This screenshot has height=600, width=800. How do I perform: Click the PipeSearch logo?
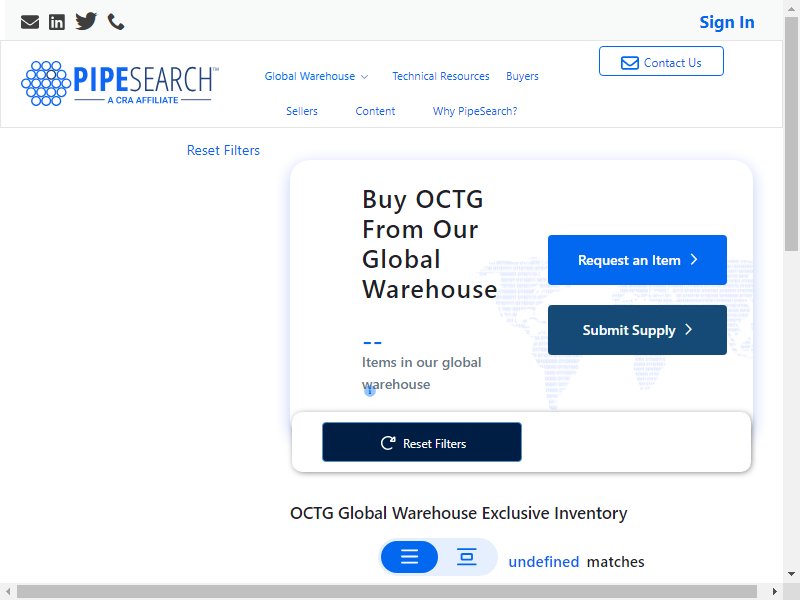120,83
